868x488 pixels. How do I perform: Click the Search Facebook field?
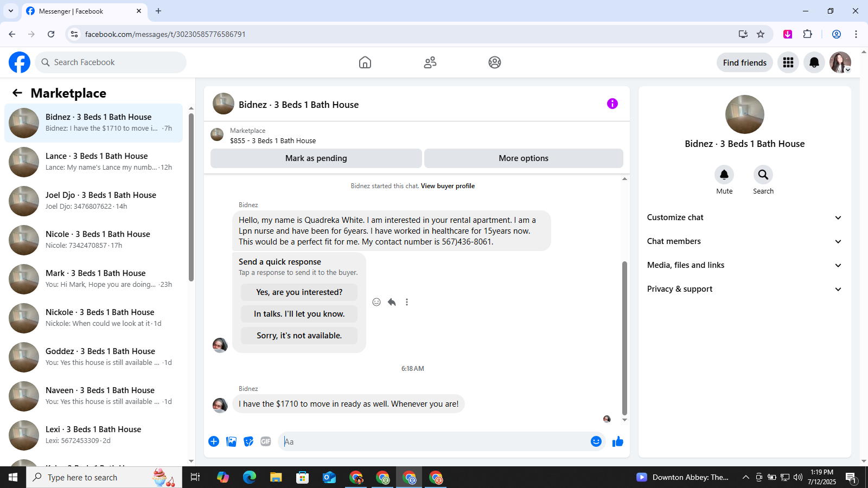coord(111,62)
